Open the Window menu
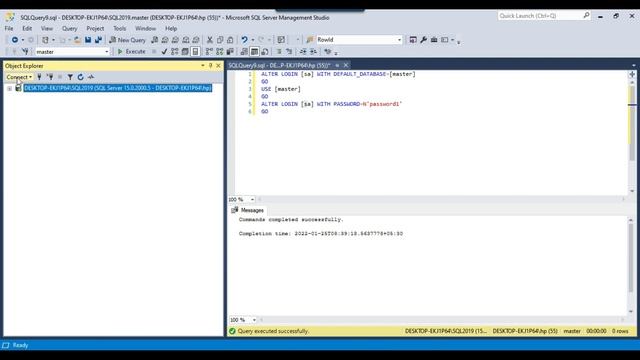This screenshot has width=640, height=360. [145, 28]
